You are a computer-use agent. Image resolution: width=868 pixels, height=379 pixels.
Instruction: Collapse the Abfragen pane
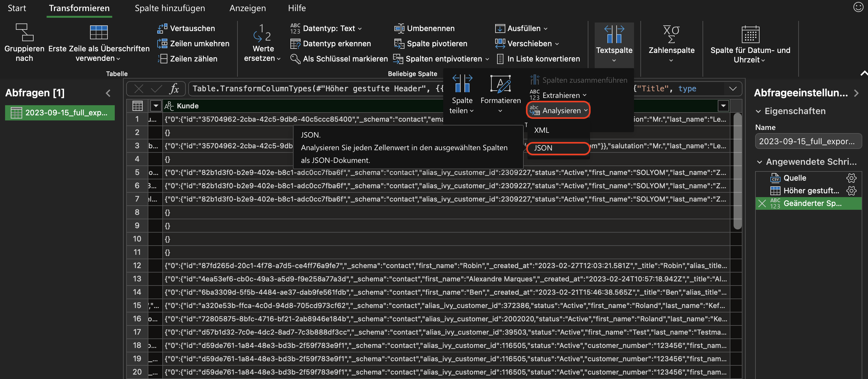(108, 93)
